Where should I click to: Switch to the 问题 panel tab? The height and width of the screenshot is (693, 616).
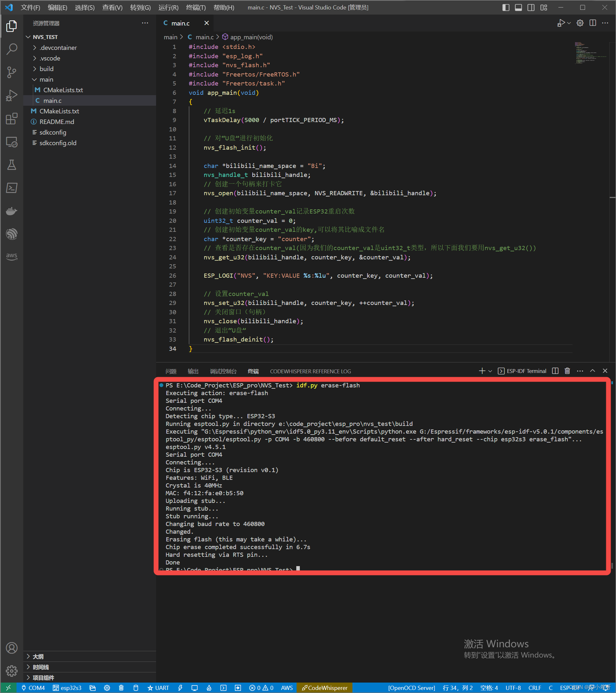click(x=171, y=371)
